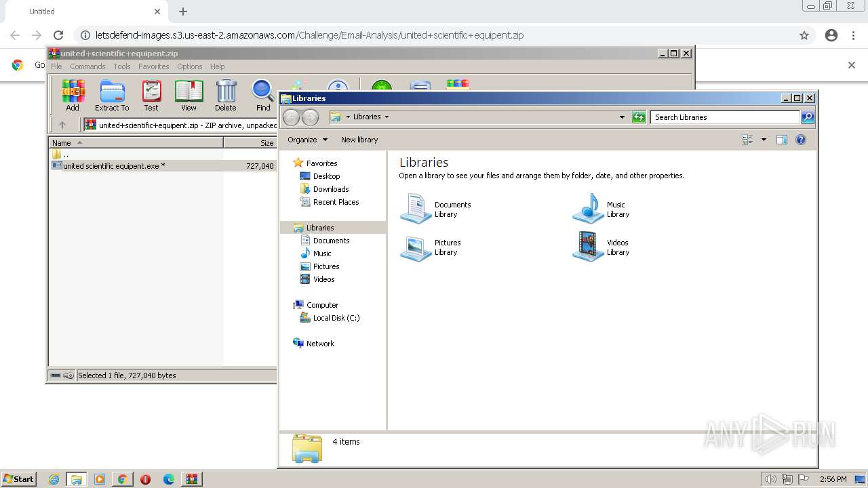Click the Microsoft Edge icon in taskbar
Image resolution: width=868 pixels, height=488 pixels.
pyautogui.click(x=168, y=479)
